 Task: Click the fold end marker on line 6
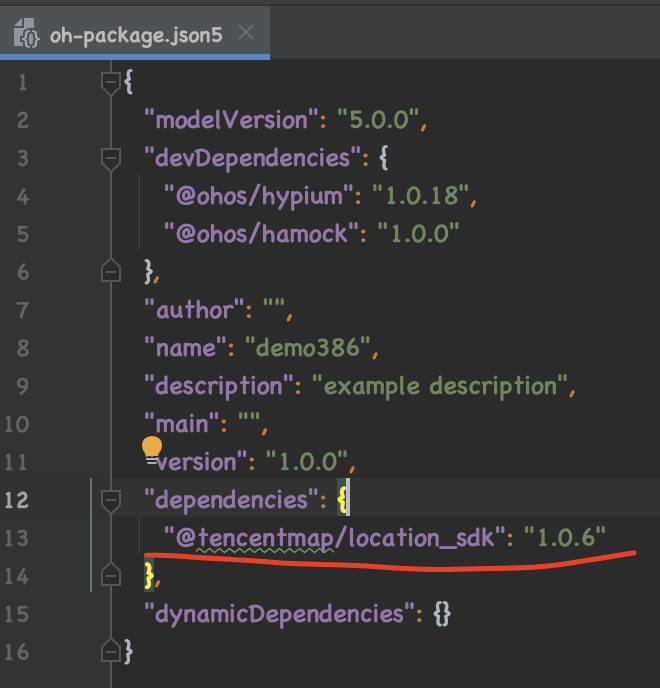111,271
